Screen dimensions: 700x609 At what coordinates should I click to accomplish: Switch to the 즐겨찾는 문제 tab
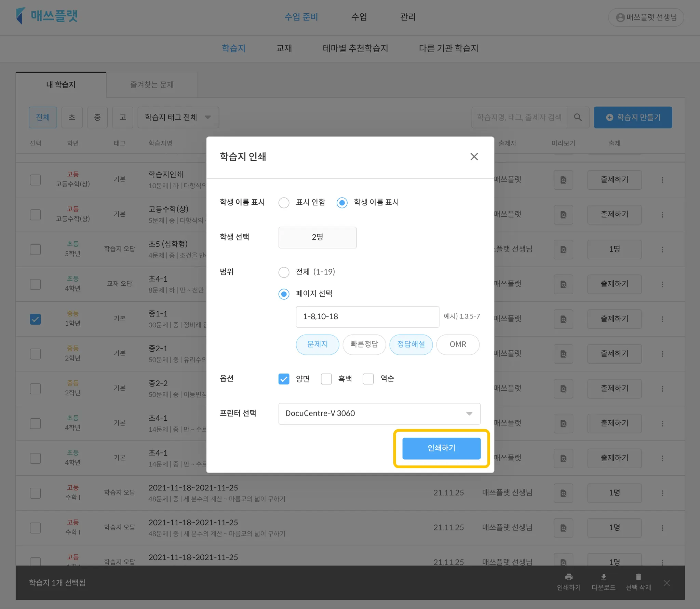(152, 85)
